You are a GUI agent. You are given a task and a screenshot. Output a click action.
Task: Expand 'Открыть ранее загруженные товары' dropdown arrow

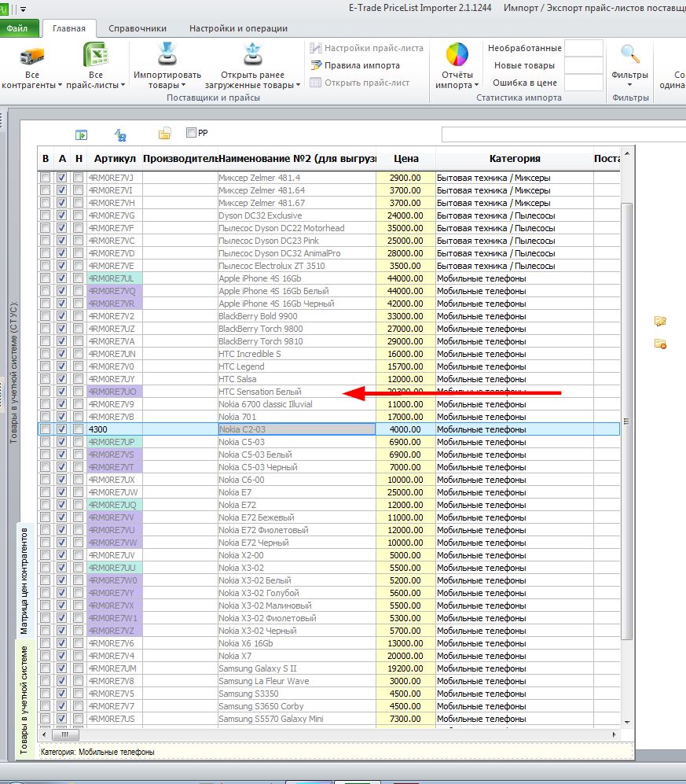[298, 86]
